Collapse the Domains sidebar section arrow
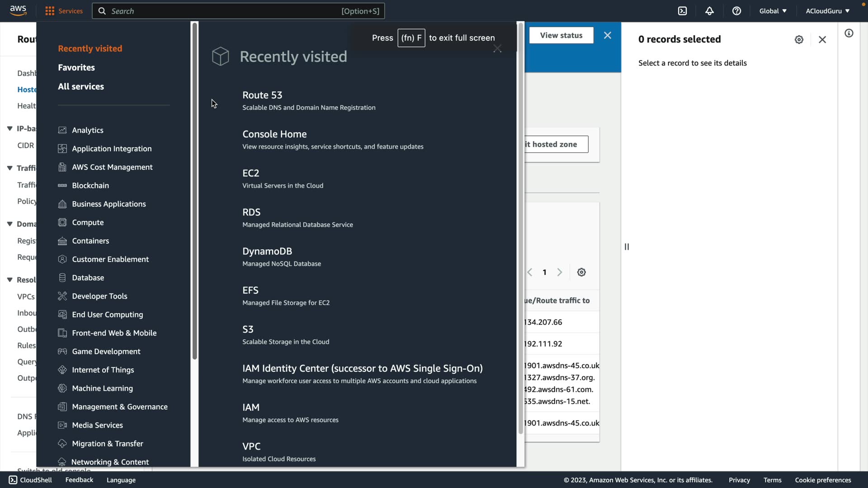The width and height of the screenshot is (868, 488). coord(9,224)
